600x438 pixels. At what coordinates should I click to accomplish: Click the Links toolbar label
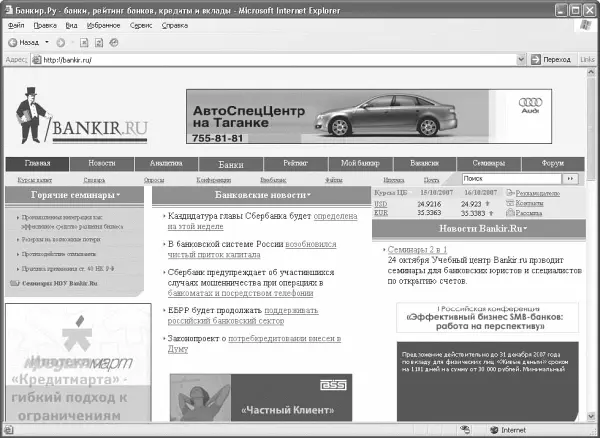click(x=587, y=60)
